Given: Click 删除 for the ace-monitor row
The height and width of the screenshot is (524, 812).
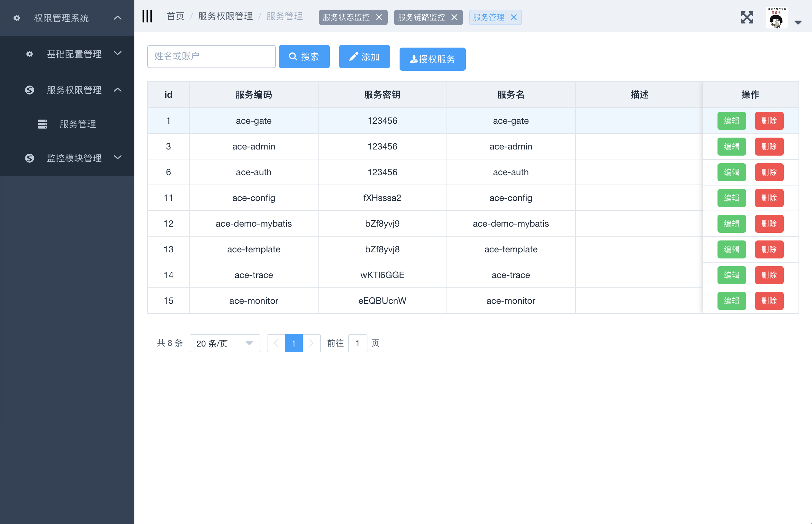Looking at the screenshot, I should pyautogui.click(x=769, y=301).
